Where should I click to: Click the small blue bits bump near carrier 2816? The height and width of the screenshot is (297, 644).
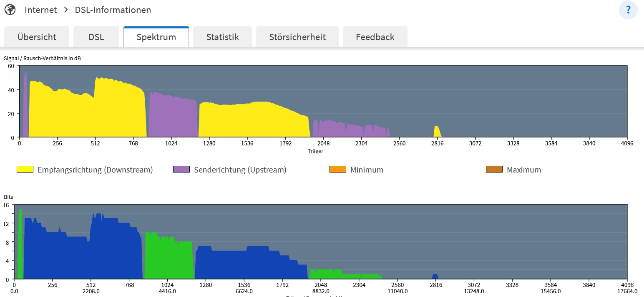coord(435,277)
